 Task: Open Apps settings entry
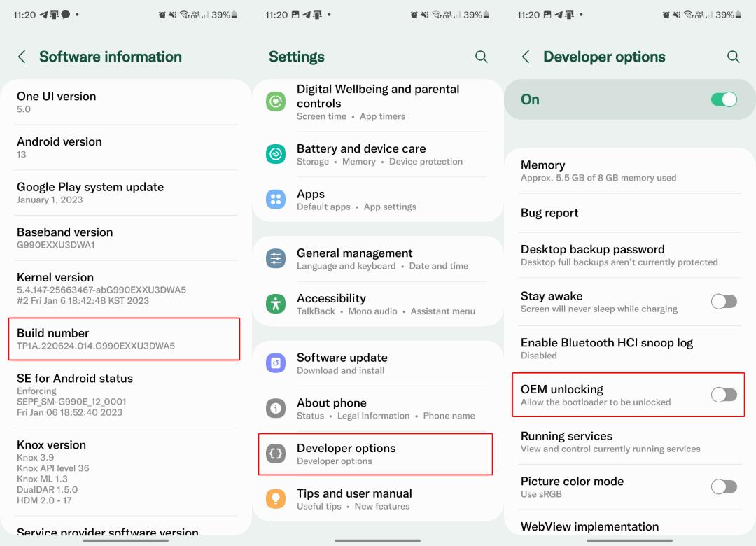point(377,199)
